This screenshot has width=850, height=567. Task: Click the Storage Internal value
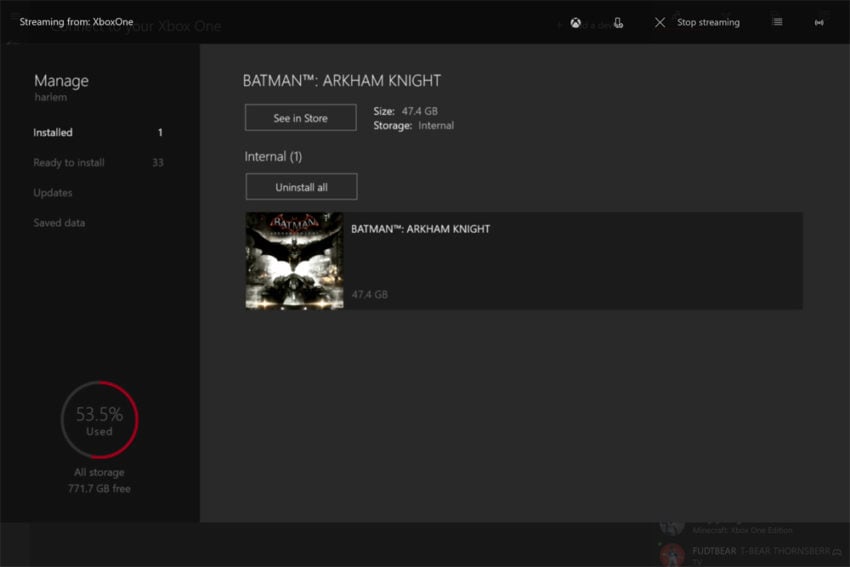pyautogui.click(x=436, y=125)
